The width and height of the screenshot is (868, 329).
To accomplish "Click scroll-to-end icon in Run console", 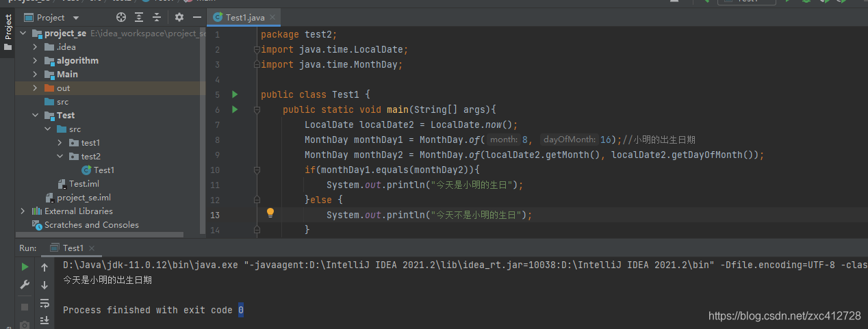I will (44, 320).
